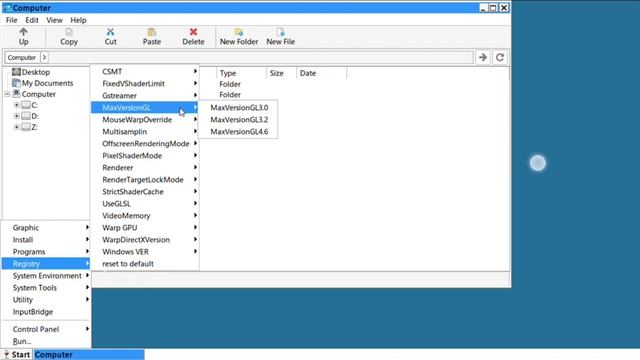Open the StrictShaderCache submenu
640x360 pixels.
pos(145,192)
